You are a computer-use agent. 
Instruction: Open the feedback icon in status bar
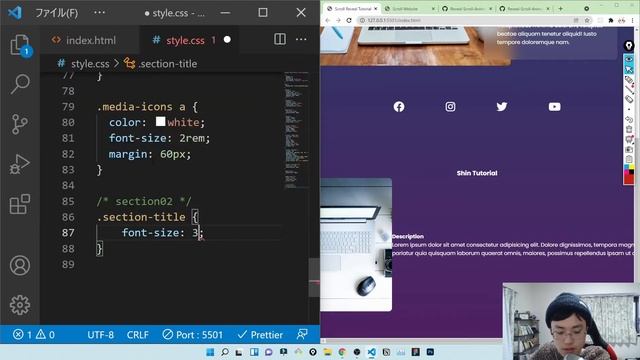302,335
